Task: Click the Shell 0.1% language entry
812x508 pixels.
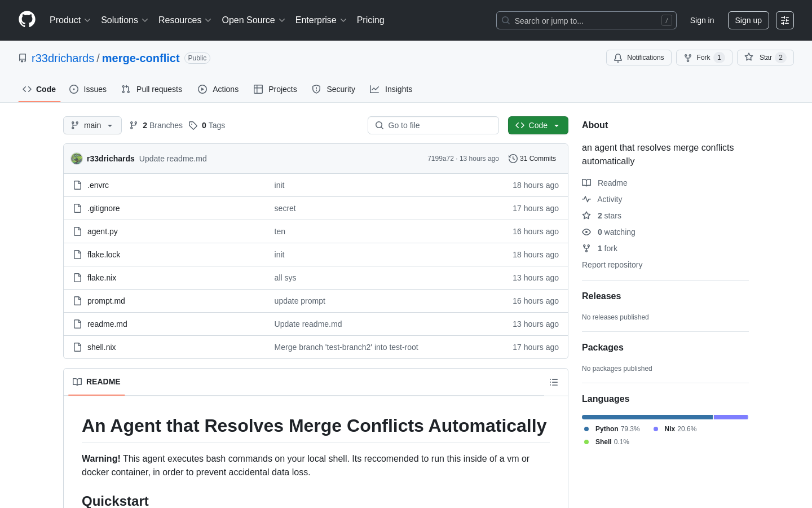Action: pyautogui.click(x=607, y=442)
